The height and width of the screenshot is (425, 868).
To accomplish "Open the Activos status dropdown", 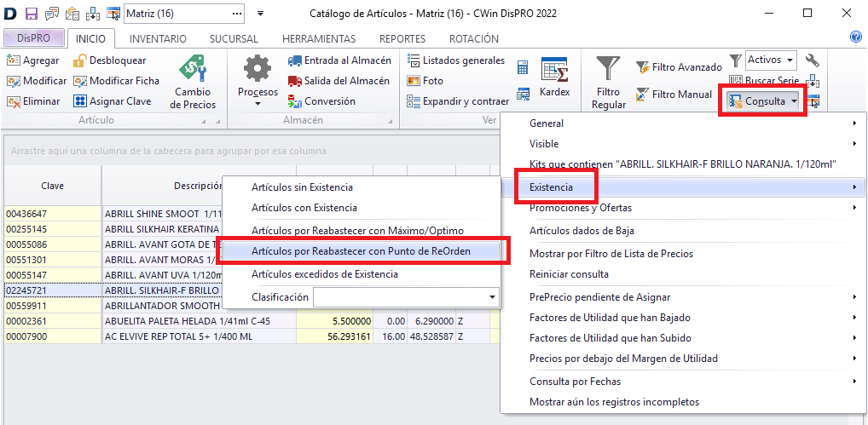I will [771, 59].
